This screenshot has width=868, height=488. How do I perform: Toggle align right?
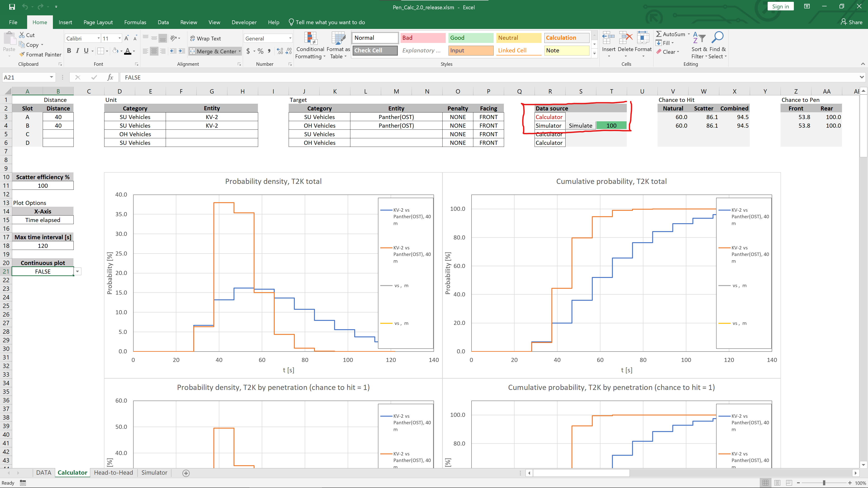(163, 51)
